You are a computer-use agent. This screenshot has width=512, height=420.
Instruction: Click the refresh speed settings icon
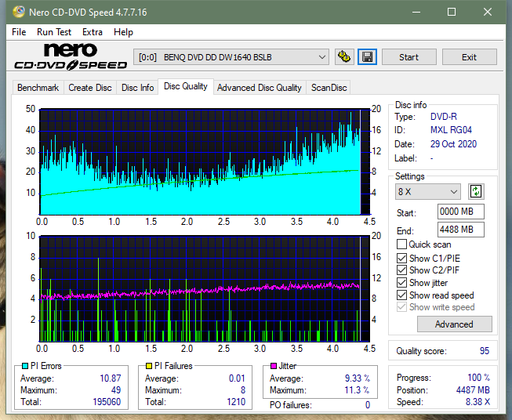click(x=476, y=191)
